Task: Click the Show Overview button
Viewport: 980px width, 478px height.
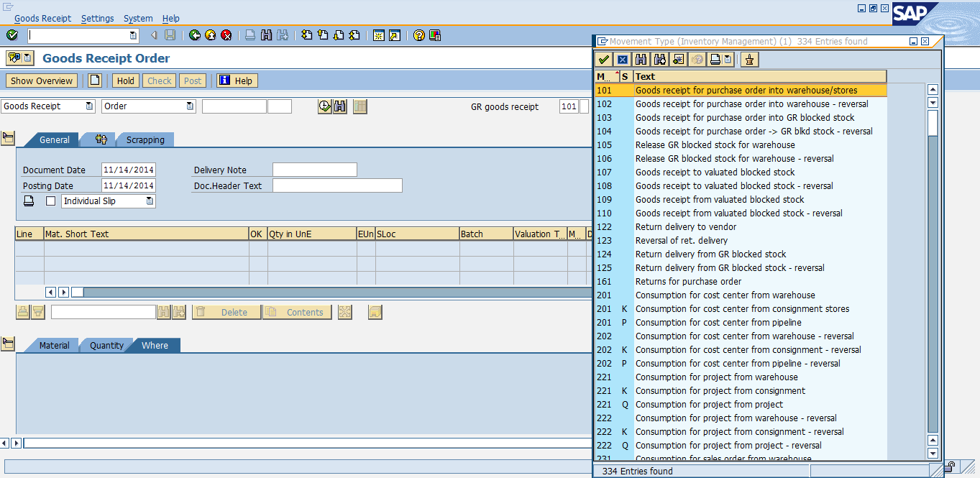Action: coord(42,81)
